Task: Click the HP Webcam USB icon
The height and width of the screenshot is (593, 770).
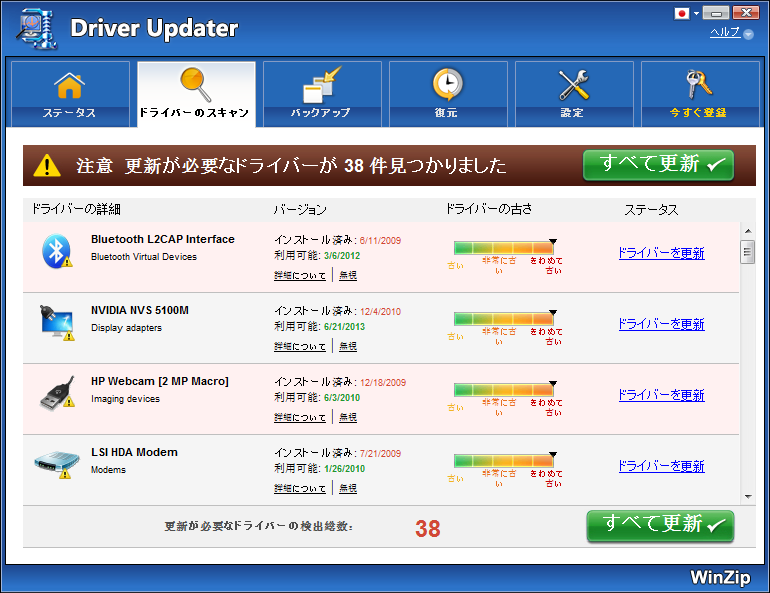Action: (57, 393)
